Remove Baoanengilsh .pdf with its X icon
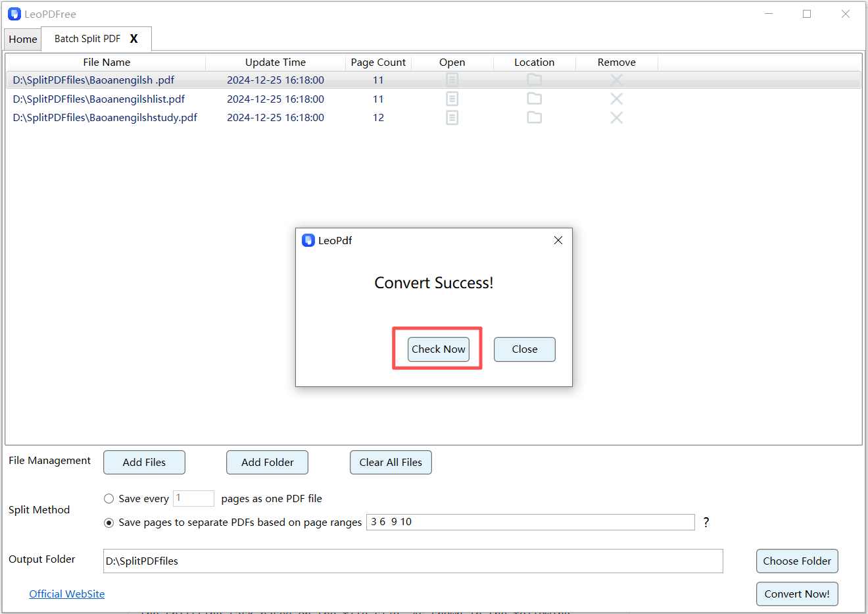868x614 pixels. pos(616,79)
